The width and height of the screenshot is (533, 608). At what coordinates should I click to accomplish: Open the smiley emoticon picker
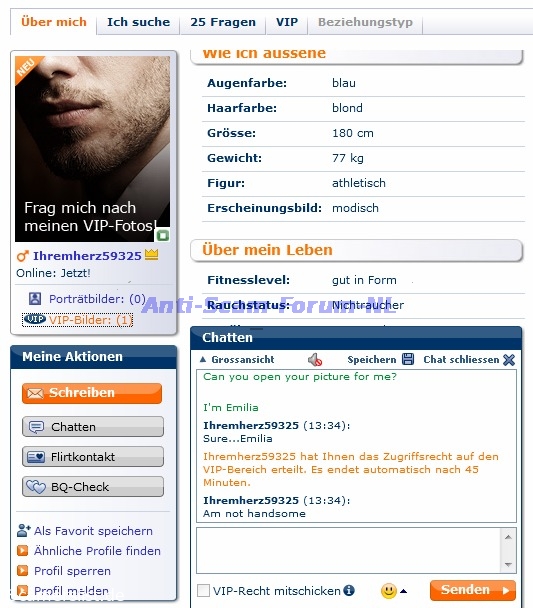click(x=389, y=591)
